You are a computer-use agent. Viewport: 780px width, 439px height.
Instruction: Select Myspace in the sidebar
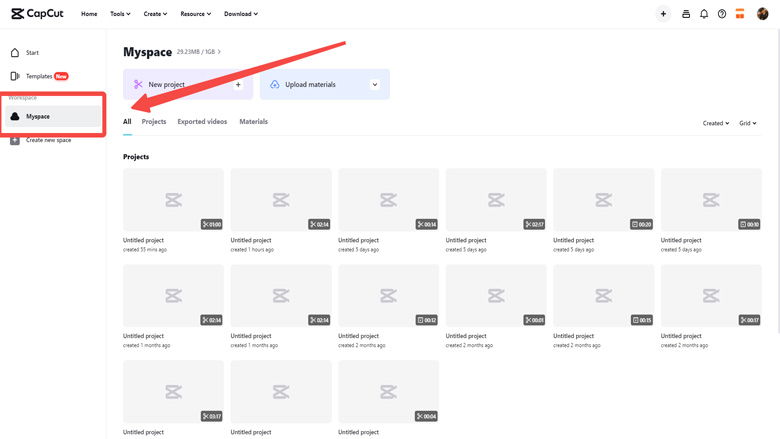pyautogui.click(x=53, y=116)
